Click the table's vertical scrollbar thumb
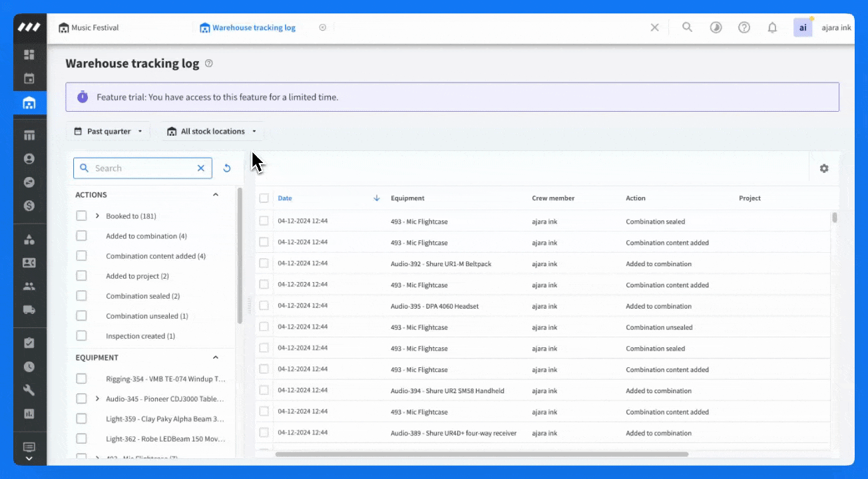This screenshot has height=479, width=868. (835, 218)
